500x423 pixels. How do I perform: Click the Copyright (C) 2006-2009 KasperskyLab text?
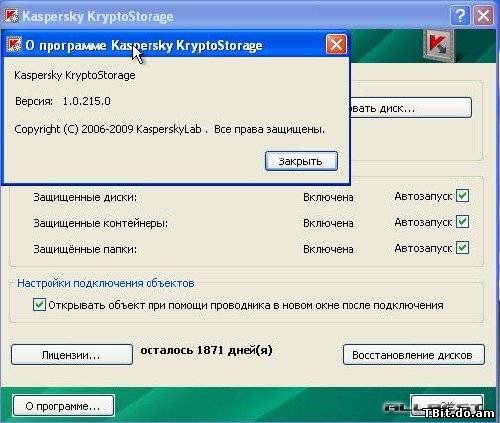click(x=108, y=129)
